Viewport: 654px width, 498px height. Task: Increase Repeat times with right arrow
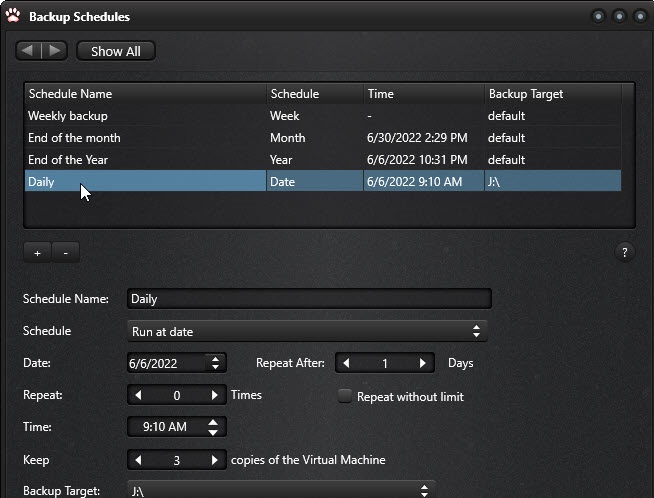coord(214,395)
